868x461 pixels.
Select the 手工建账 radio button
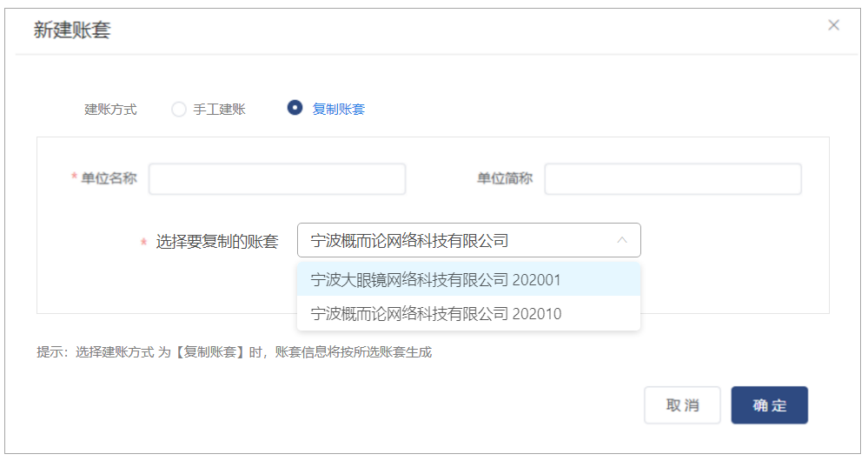point(178,109)
